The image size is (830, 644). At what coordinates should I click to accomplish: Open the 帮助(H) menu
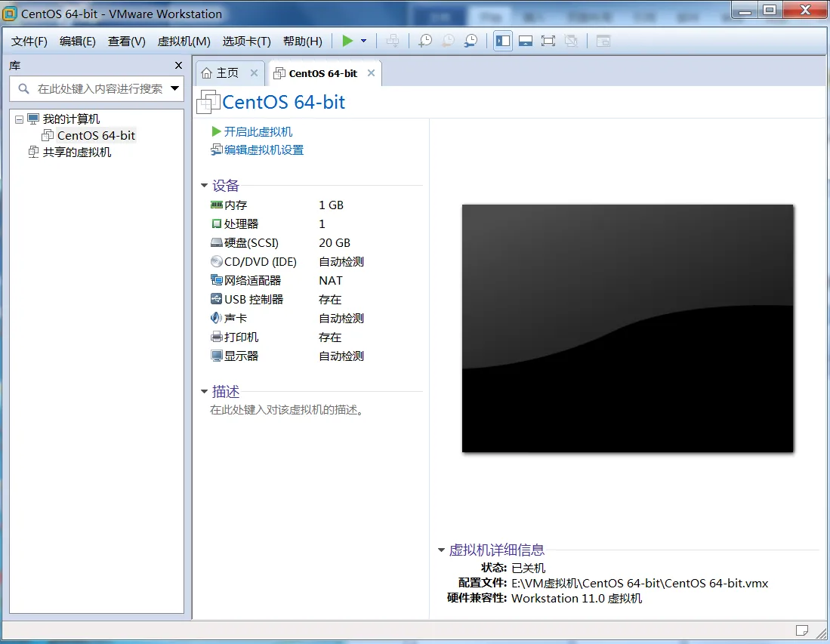pyautogui.click(x=302, y=42)
